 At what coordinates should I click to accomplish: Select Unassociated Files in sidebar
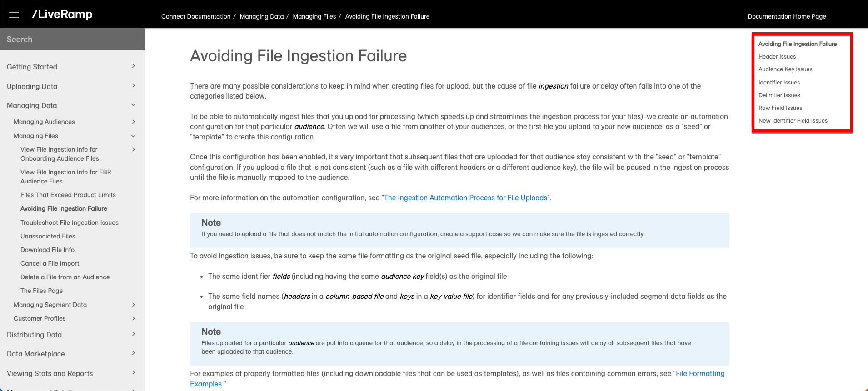pyautogui.click(x=48, y=236)
